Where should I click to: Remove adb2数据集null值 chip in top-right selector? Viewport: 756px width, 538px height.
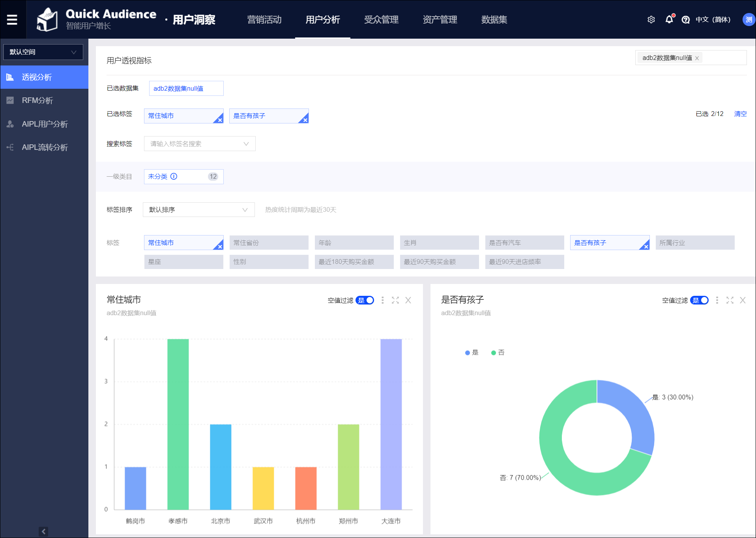tap(697, 58)
